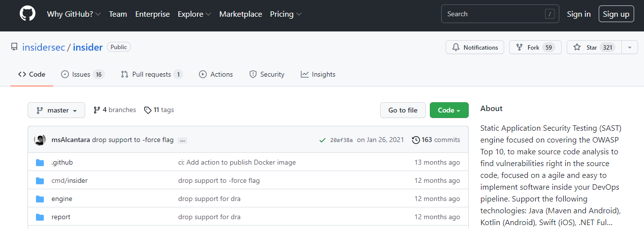The height and width of the screenshot is (229, 644).
Task: Open 'ci: Add action to publish Docker image' commit
Action: pyautogui.click(x=237, y=162)
